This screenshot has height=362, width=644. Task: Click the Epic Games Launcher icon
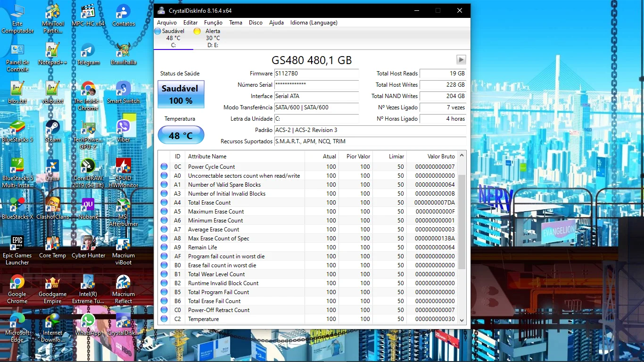(x=17, y=251)
